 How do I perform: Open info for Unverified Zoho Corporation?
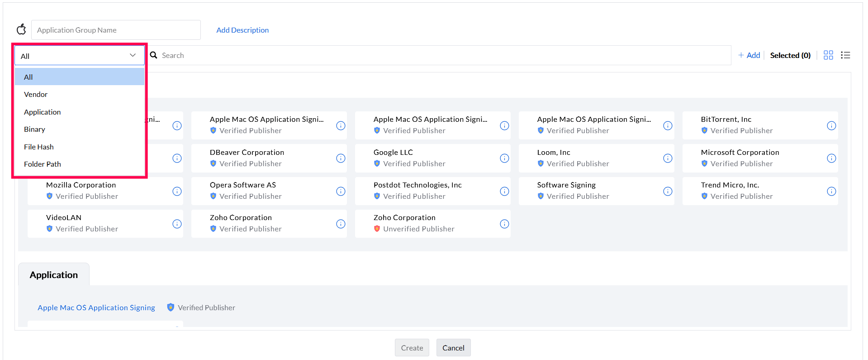(504, 224)
